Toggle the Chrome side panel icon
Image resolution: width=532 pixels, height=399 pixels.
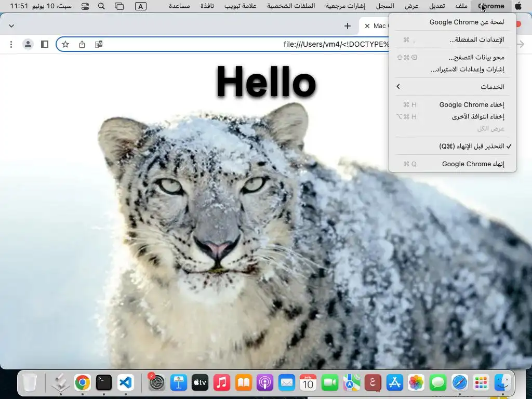pyautogui.click(x=45, y=44)
